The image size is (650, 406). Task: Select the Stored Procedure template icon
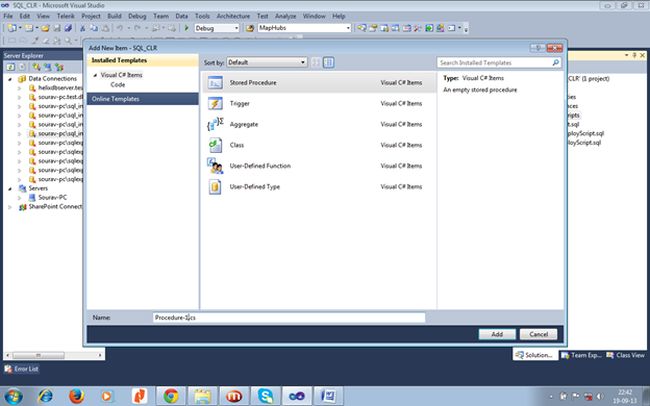click(215, 83)
